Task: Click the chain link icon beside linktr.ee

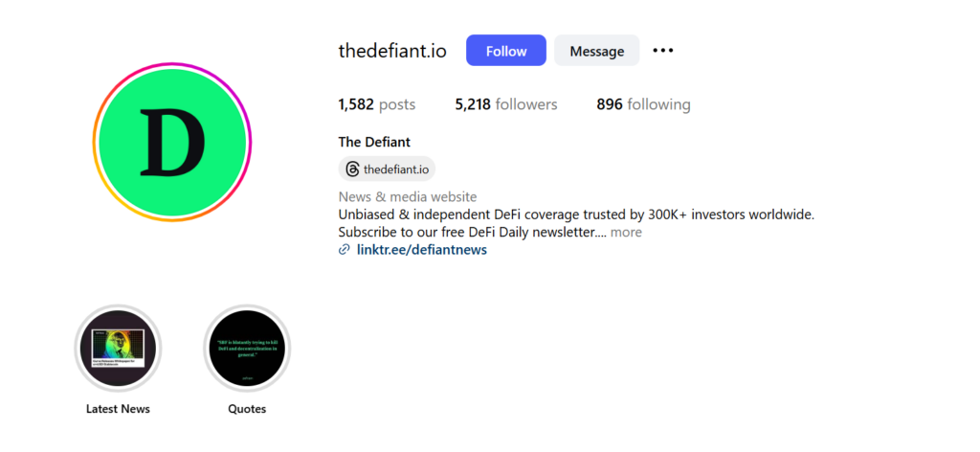Action: (x=344, y=250)
